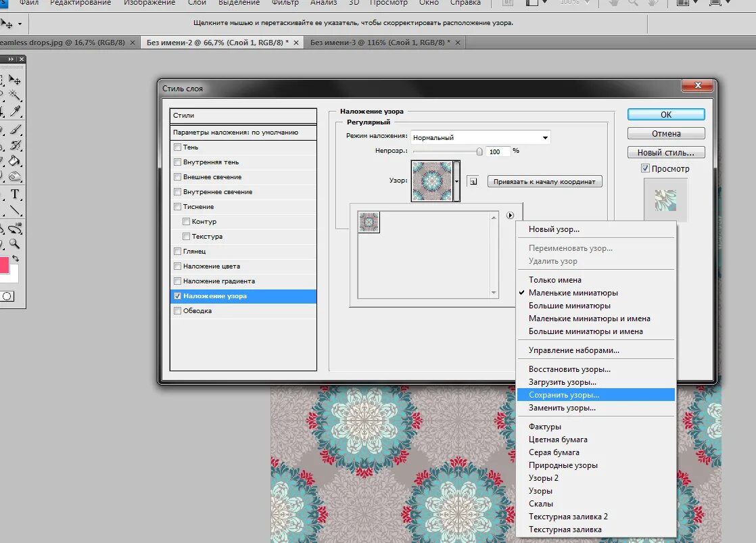Click the opacity value field showing 100

pos(498,151)
